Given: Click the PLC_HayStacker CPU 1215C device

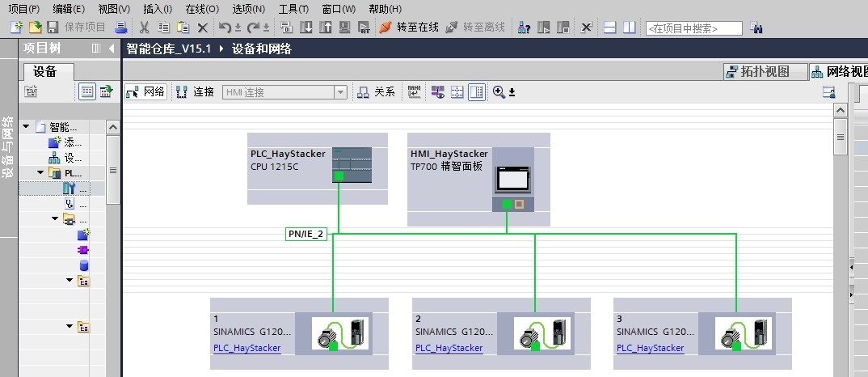Looking at the screenshot, I should pos(317,168).
